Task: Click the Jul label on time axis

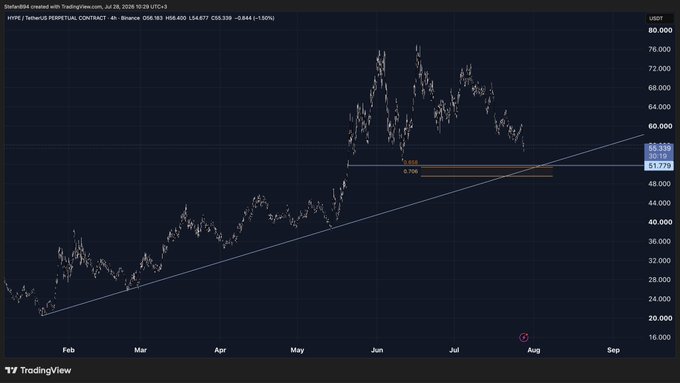Action: point(454,350)
